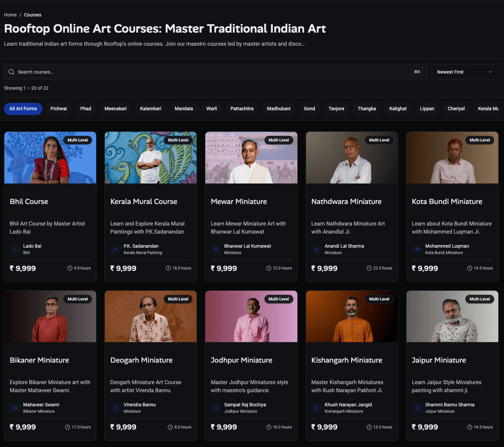Open the Jaipur Miniature course title
The height and width of the screenshot is (447, 504).
pyautogui.click(x=439, y=360)
